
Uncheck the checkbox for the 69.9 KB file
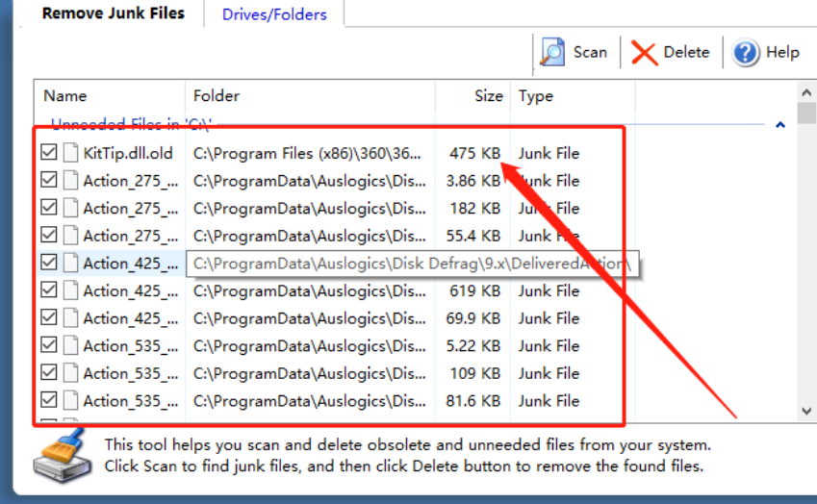pos(49,317)
